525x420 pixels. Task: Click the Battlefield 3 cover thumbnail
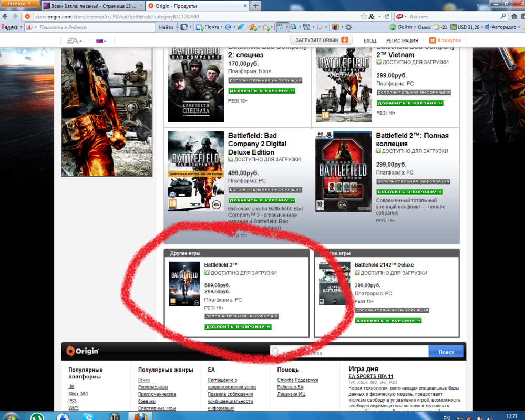[x=184, y=284]
